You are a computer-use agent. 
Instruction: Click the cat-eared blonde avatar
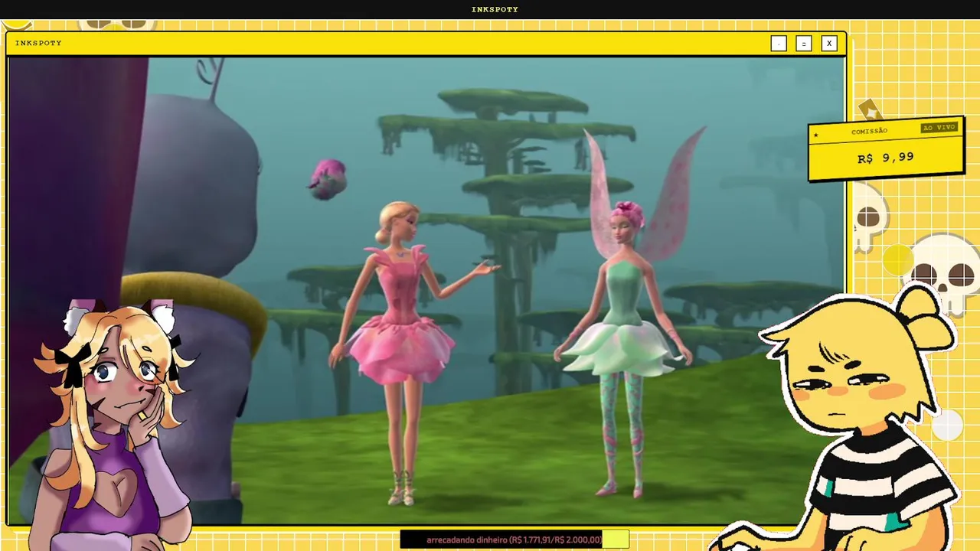click(115, 425)
